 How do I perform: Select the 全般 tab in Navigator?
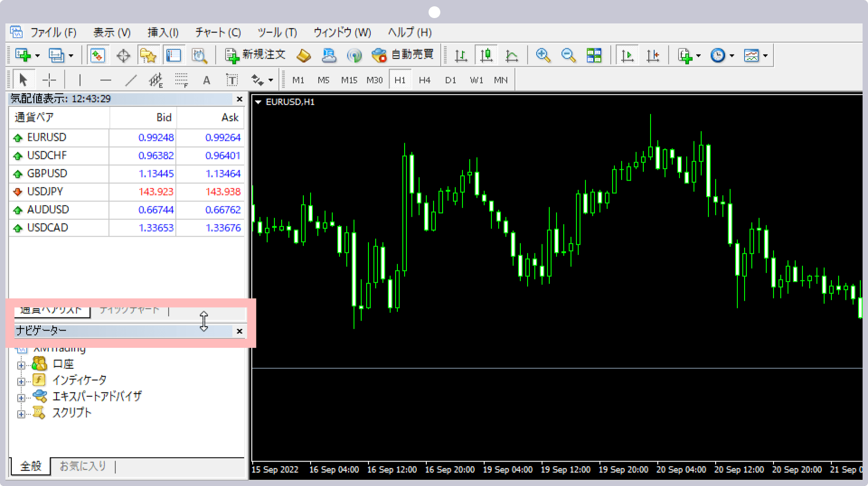[31, 466]
